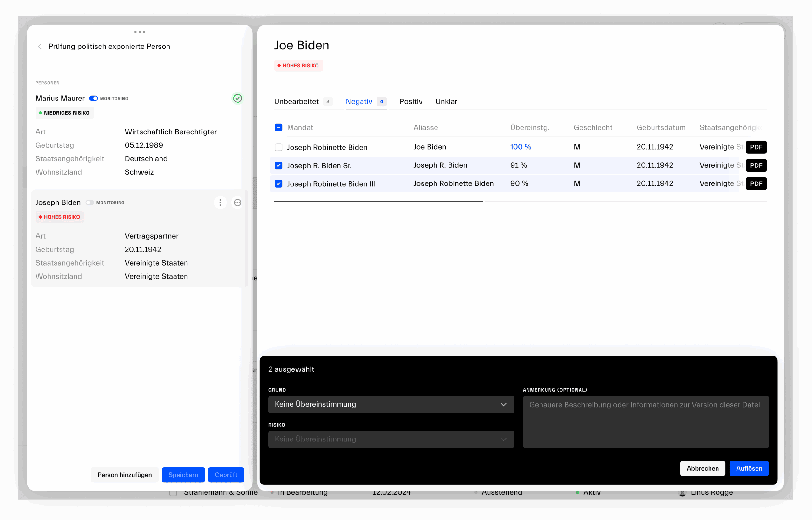Switch to the Unbearbeitet tab
Screen dimensions: 812x520
tap(296, 102)
